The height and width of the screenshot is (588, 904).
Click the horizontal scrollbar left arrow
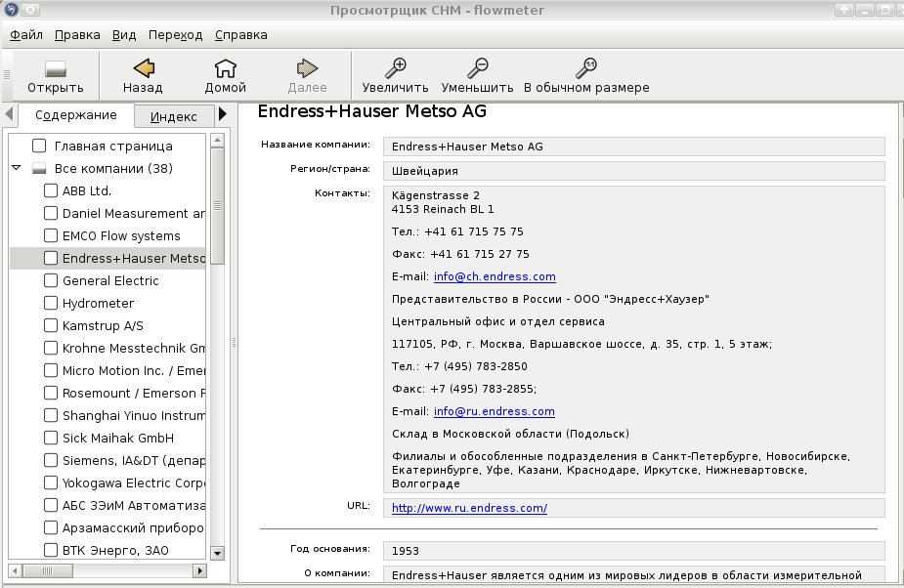pyautogui.click(x=16, y=570)
